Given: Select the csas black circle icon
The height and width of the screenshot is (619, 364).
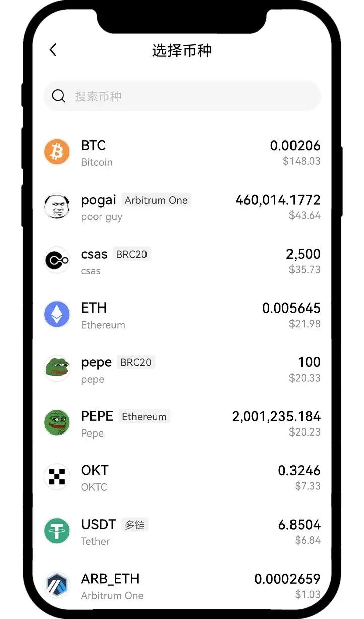Looking at the screenshot, I should 57,260.
